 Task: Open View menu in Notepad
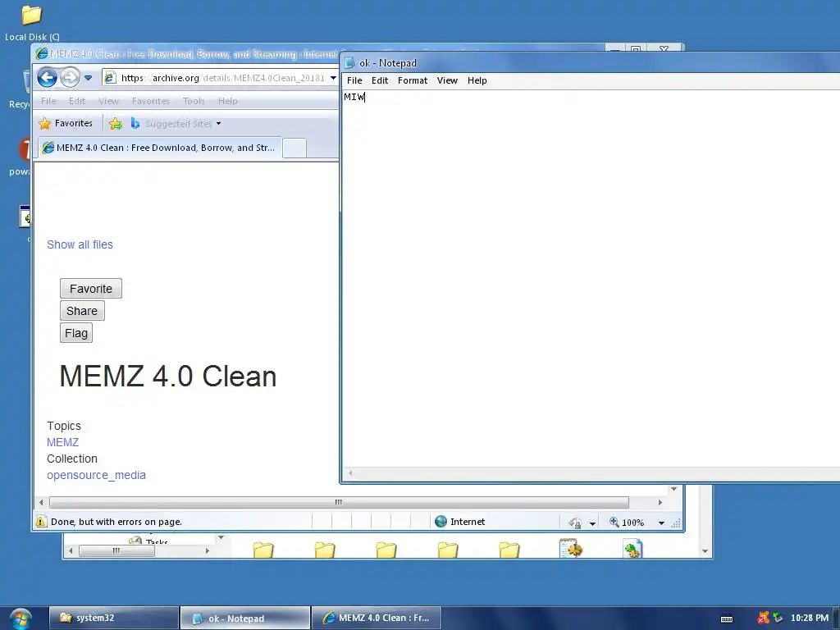(447, 80)
